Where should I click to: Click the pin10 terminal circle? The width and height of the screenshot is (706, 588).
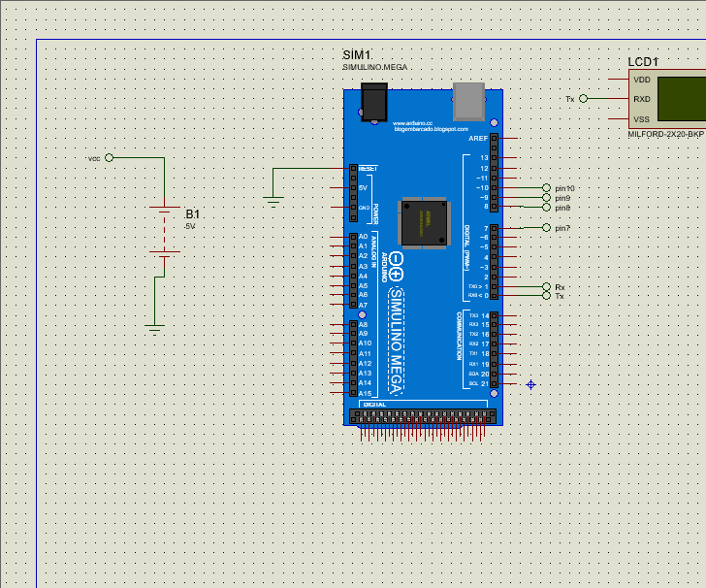click(x=546, y=187)
